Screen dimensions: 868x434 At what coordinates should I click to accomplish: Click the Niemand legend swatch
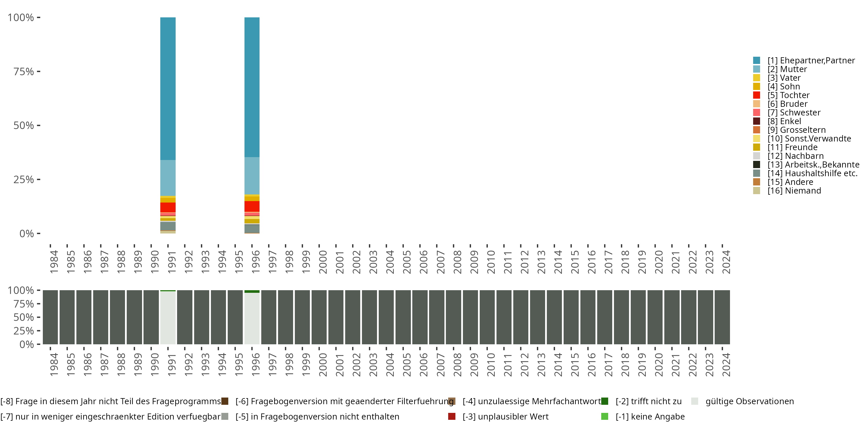pyautogui.click(x=757, y=191)
